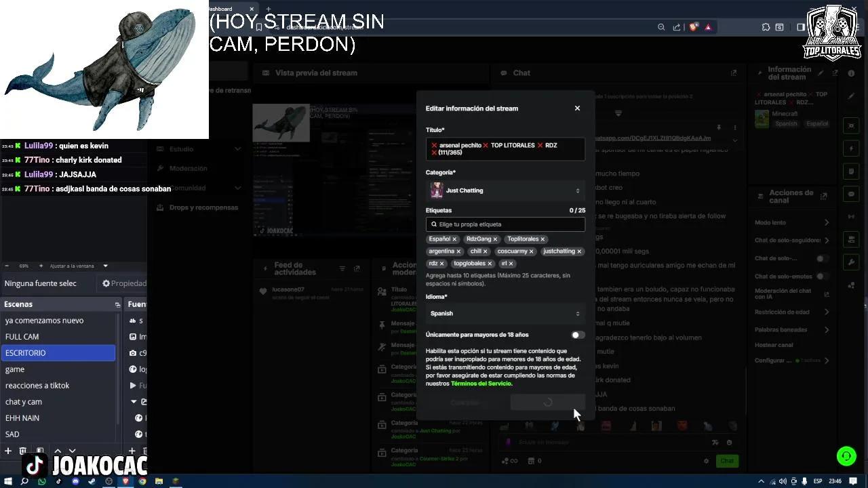This screenshot has height=488, width=868.
Task: Open Moderación del chat con IA
Action: tap(792, 294)
